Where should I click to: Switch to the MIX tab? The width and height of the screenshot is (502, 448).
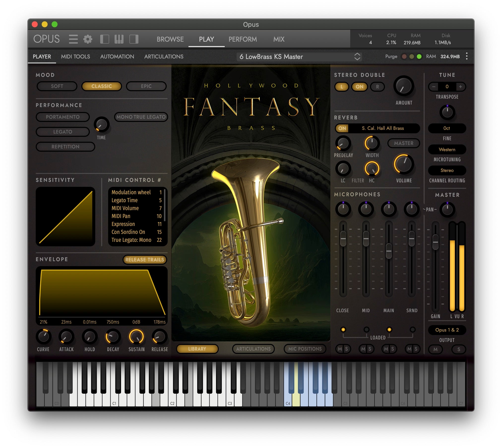pyautogui.click(x=278, y=39)
